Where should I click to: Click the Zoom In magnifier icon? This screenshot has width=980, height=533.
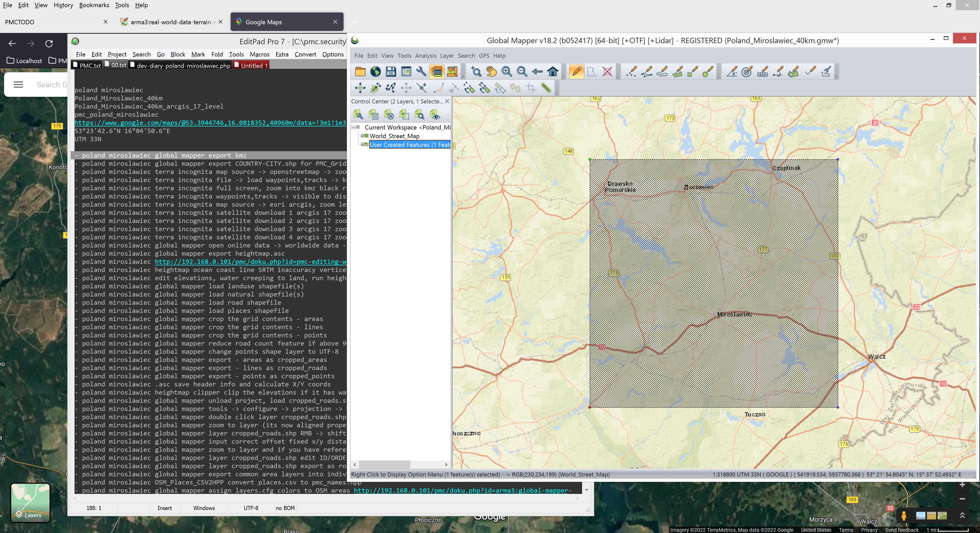506,72
